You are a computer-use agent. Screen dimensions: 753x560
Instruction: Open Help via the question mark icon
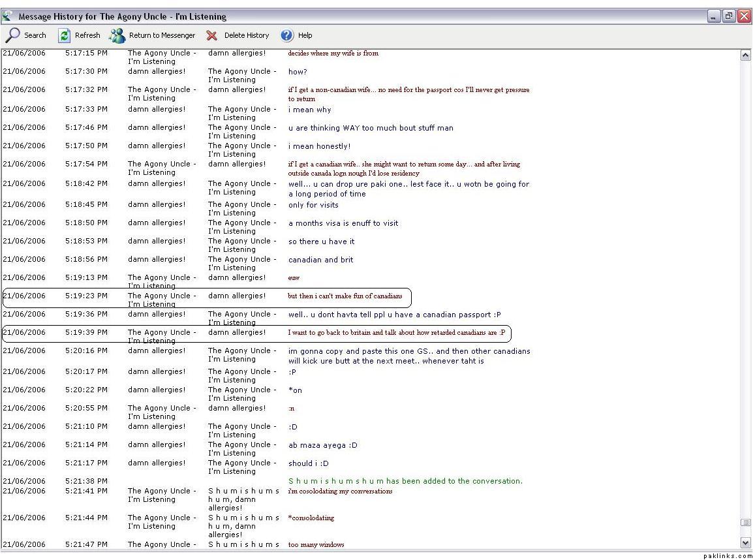pyautogui.click(x=287, y=35)
